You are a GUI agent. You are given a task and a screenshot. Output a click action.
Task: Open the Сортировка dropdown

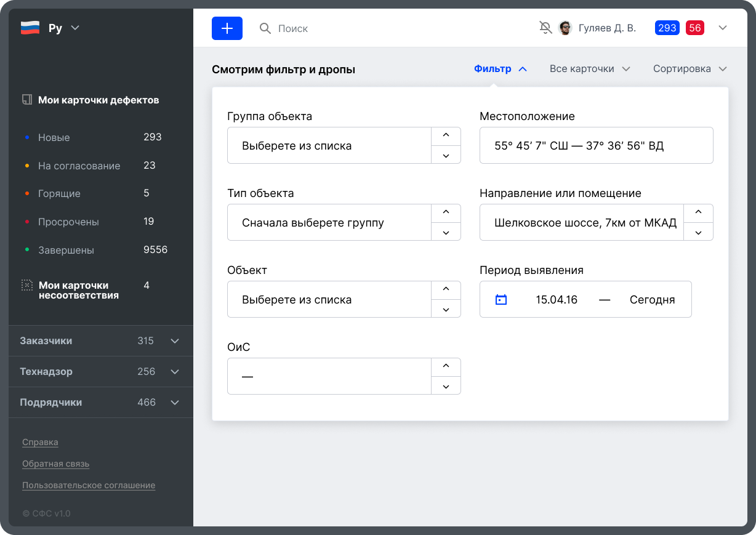tap(690, 69)
